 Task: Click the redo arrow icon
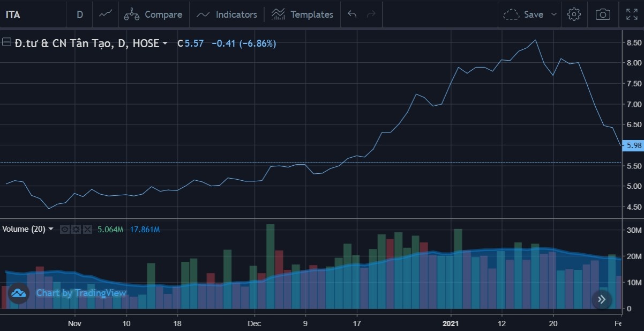click(371, 14)
